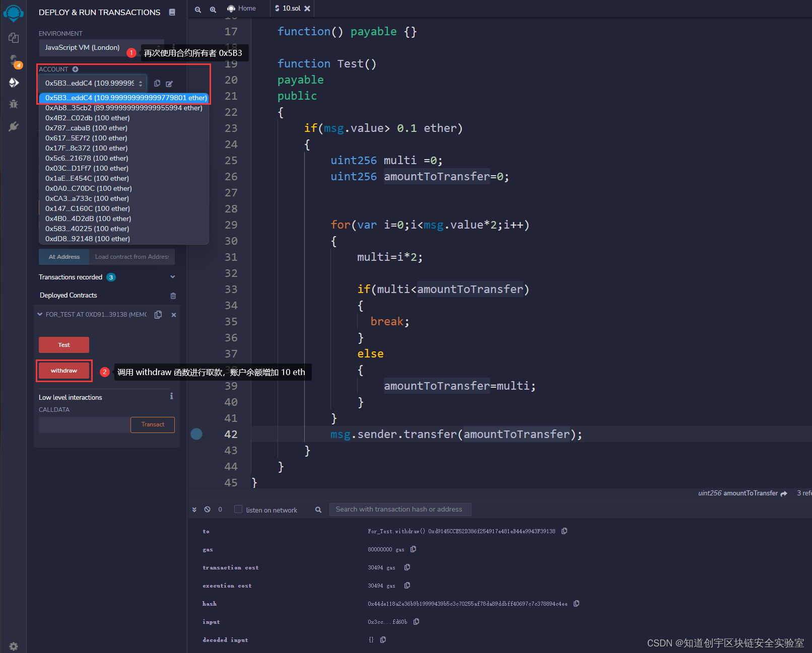Select account 0x5B3...eddC4 in list

click(x=124, y=98)
